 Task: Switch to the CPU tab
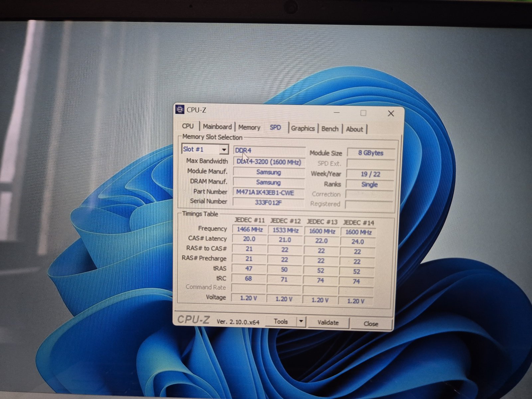click(188, 126)
